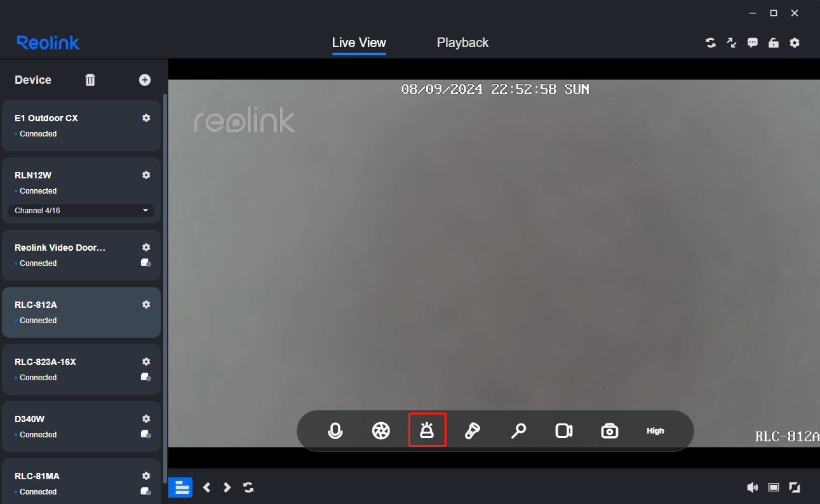Image resolution: width=820 pixels, height=504 pixels.
Task: Select the RLC-823A-16X device name
Action: tap(45, 362)
